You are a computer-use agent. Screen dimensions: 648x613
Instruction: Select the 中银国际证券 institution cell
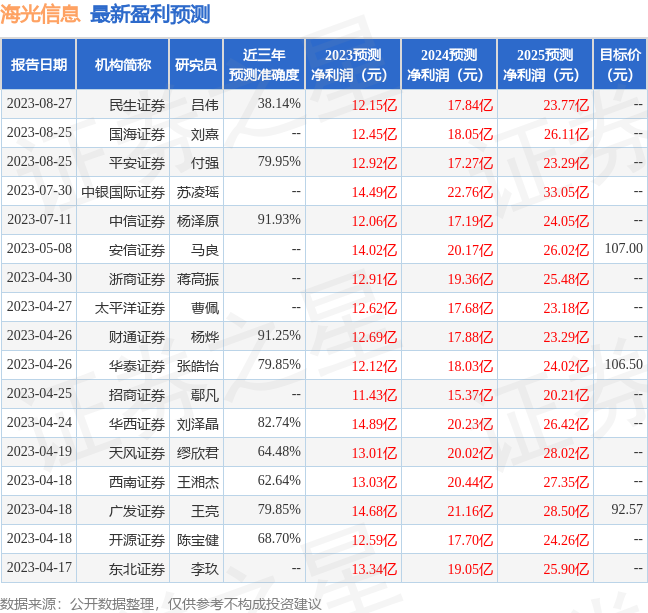click(123, 191)
